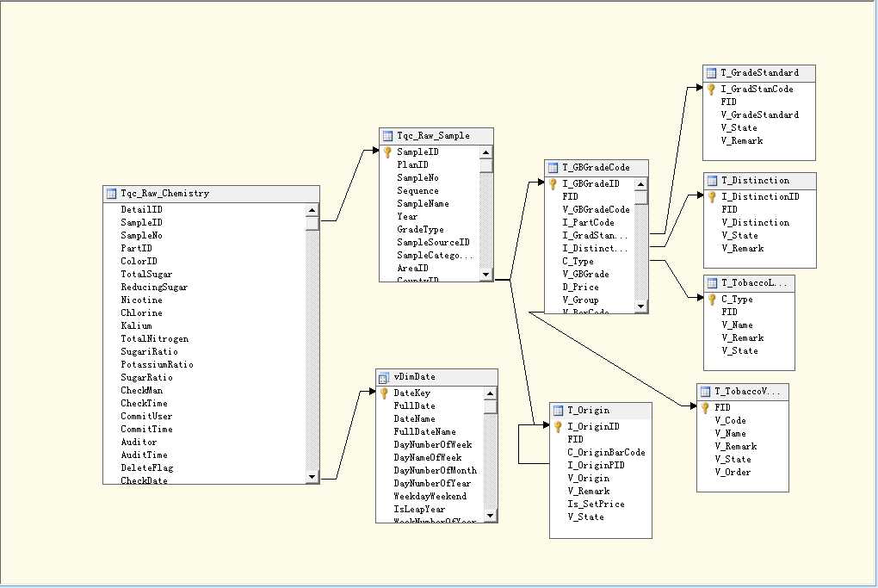Select the V_Distinction column

pos(756,223)
